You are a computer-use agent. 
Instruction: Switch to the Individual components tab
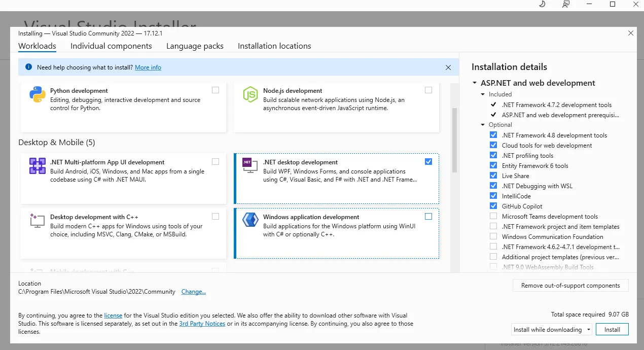point(111,46)
